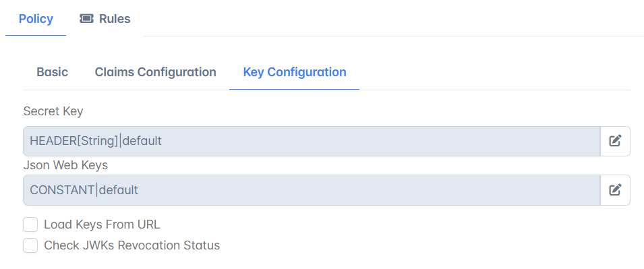Click the word default in the Json Web Keys field
This screenshot has width=644, height=269.
pos(118,189)
